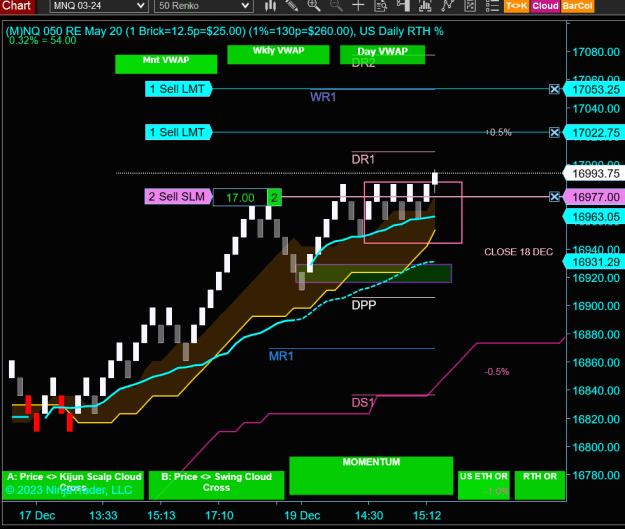Image resolution: width=625 pixels, height=529 pixels.
Task: Select the crosshair cursor tool
Action: [358, 6]
